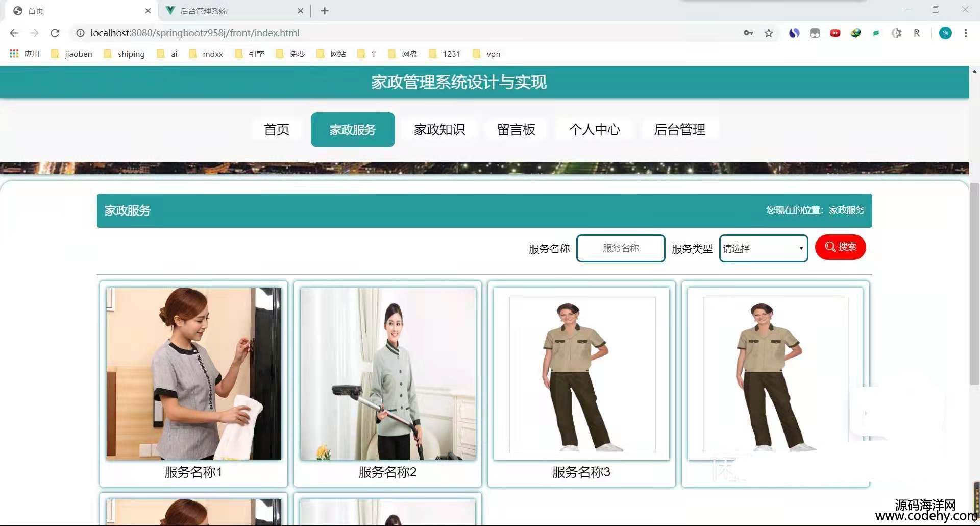Open the 留言板 navigation item

point(516,130)
